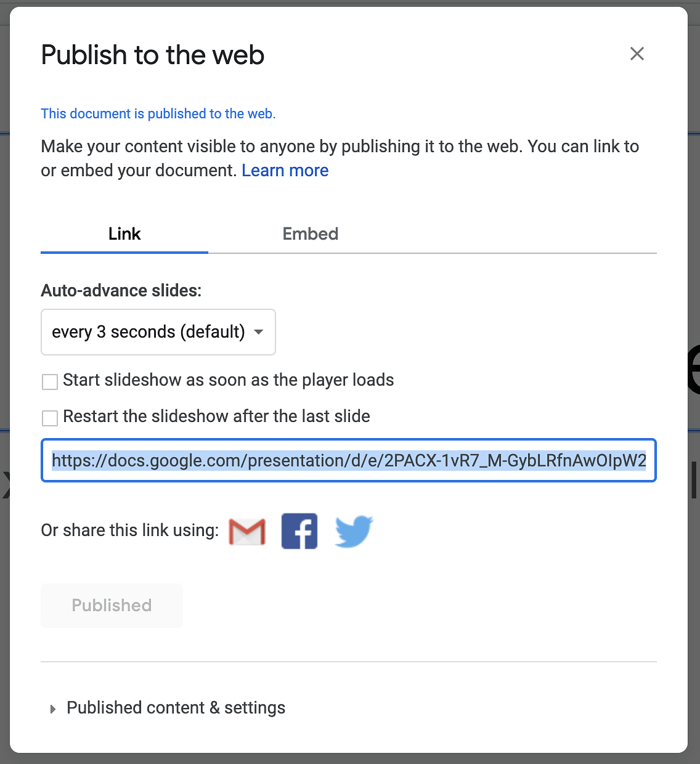Screen dimensions: 700x764
Task: Close the Publish to the web dialog
Action: coord(637,54)
